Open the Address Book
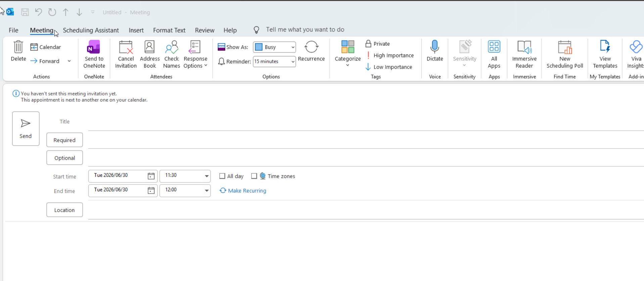The width and height of the screenshot is (644, 281). pos(150,54)
